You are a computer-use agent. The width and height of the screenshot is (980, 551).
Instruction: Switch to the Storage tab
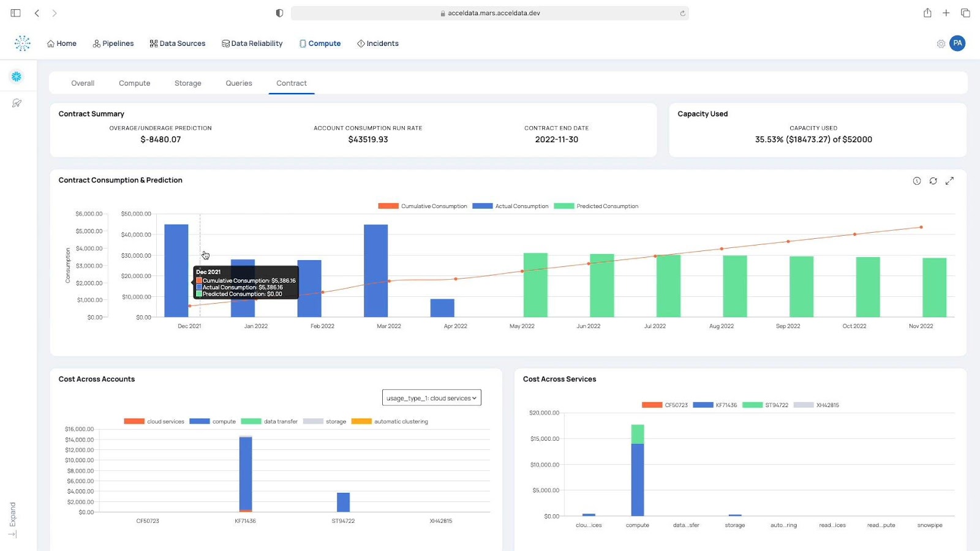point(187,83)
